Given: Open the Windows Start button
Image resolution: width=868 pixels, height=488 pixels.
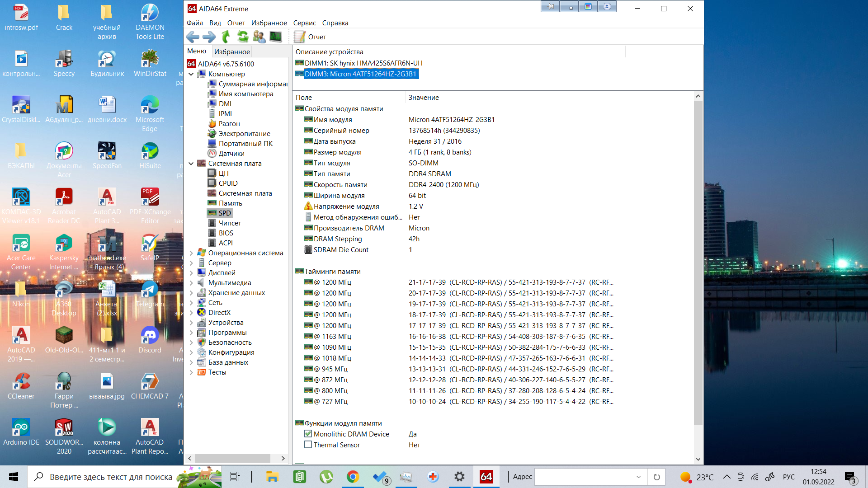Looking at the screenshot, I should [14, 477].
